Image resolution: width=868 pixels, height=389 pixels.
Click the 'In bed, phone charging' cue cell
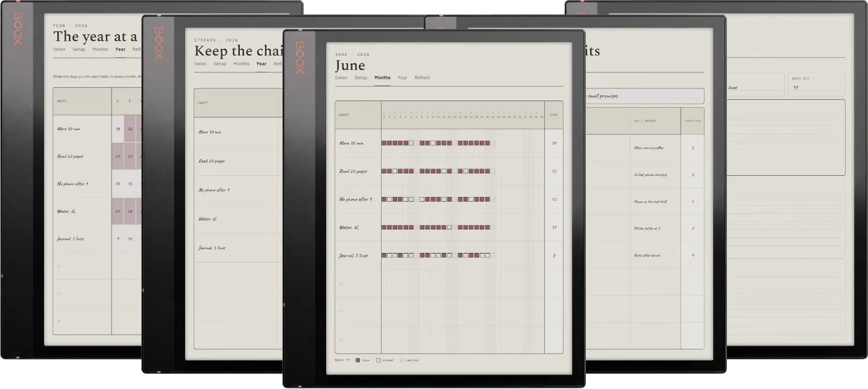tap(655, 175)
